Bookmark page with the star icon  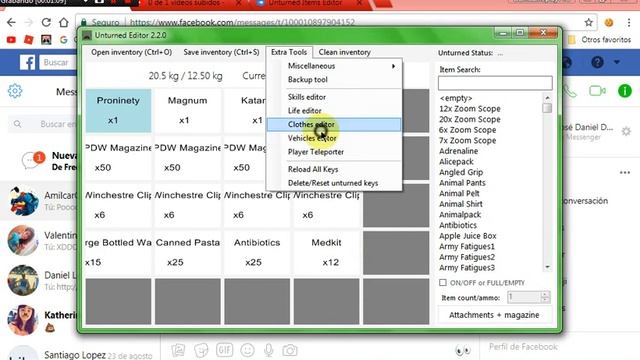point(588,22)
